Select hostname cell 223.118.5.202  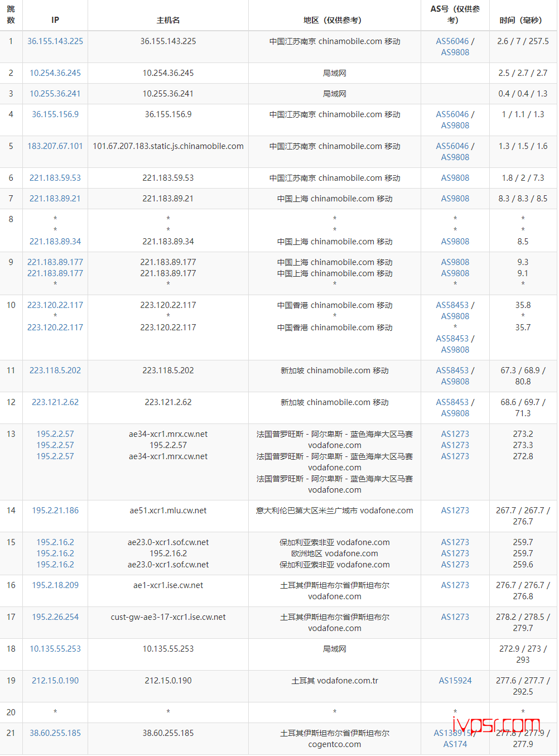point(168,370)
